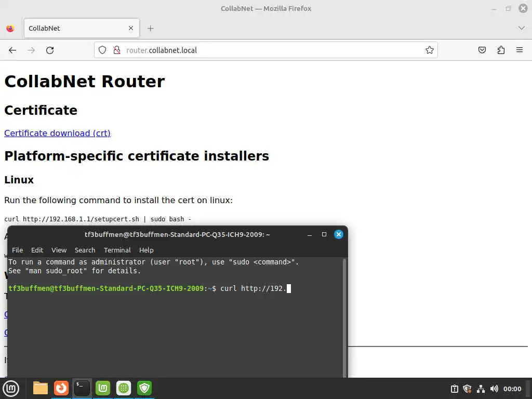Open the Certificate download (crt) link
Screen dimensions: 532x399
(x=57, y=133)
